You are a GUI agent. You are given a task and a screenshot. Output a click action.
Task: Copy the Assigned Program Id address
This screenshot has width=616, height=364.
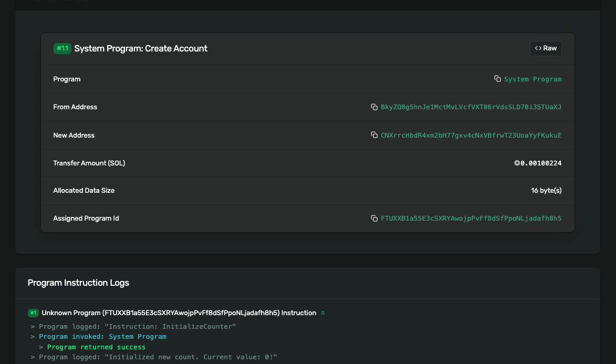pos(374,218)
